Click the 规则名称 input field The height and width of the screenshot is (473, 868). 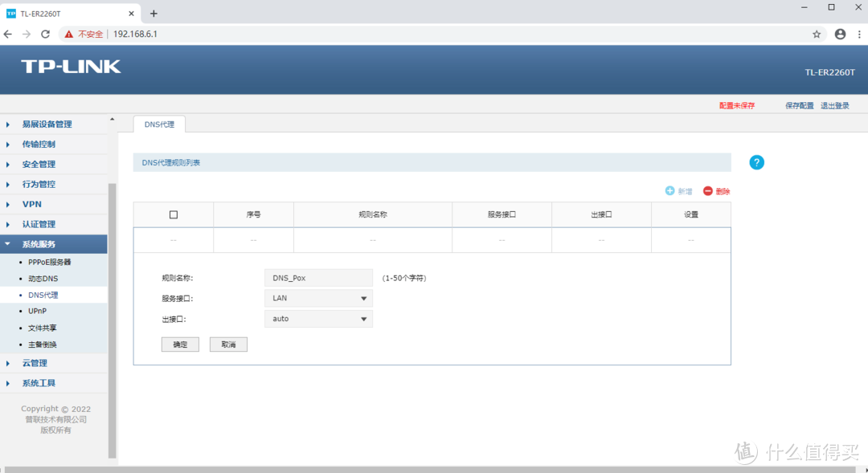point(318,278)
